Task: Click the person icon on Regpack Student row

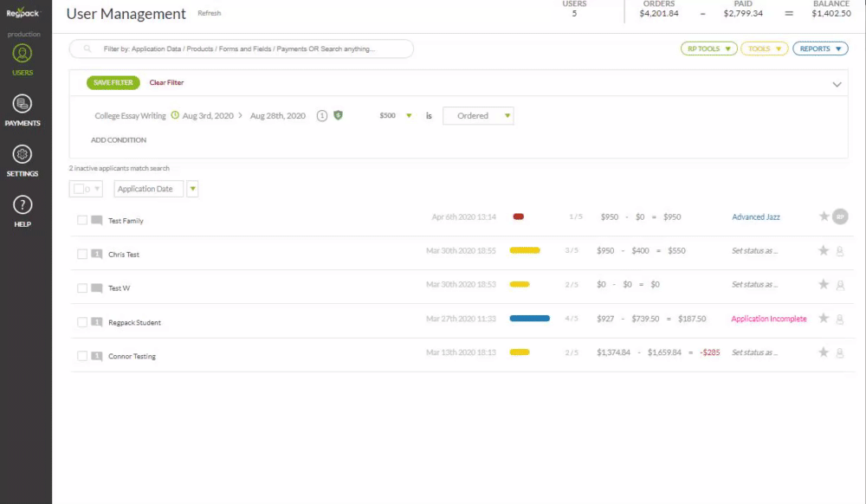Action: 840,319
